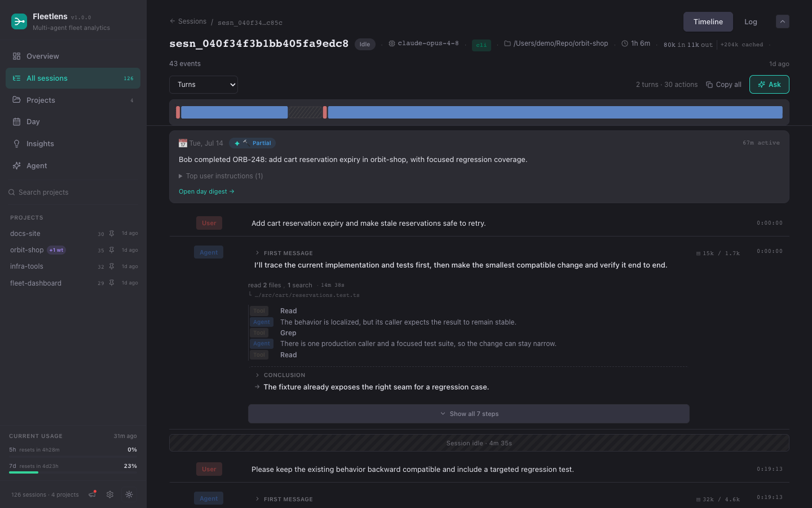Pin the infra-tools project

click(x=112, y=266)
